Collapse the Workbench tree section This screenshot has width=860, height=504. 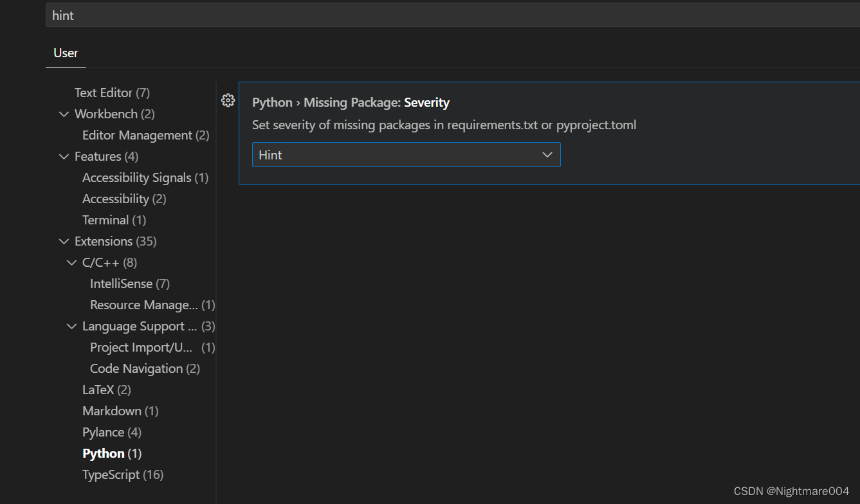pos(64,114)
